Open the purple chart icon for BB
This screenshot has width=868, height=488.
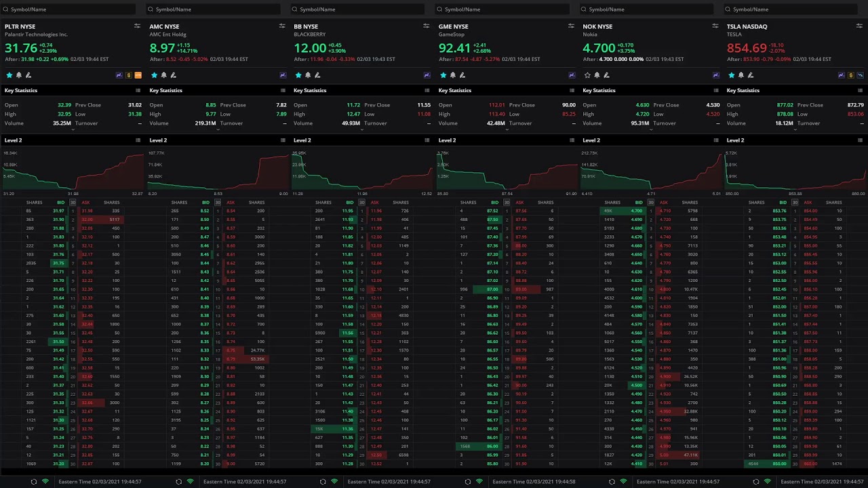pos(427,75)
